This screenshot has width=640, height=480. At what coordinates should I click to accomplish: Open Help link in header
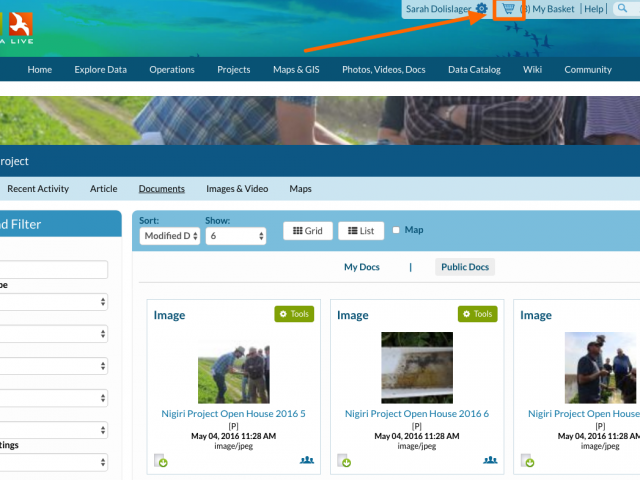593,9
